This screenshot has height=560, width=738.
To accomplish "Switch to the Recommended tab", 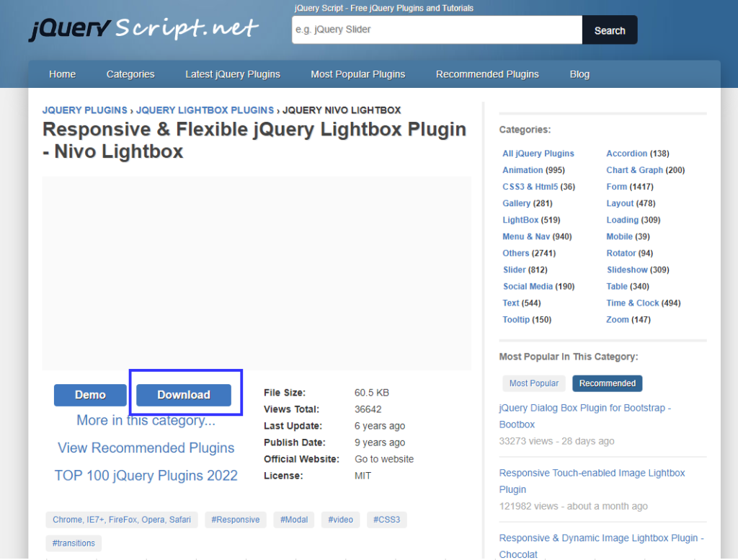I will pyautogui.click(x=607, y=383).
